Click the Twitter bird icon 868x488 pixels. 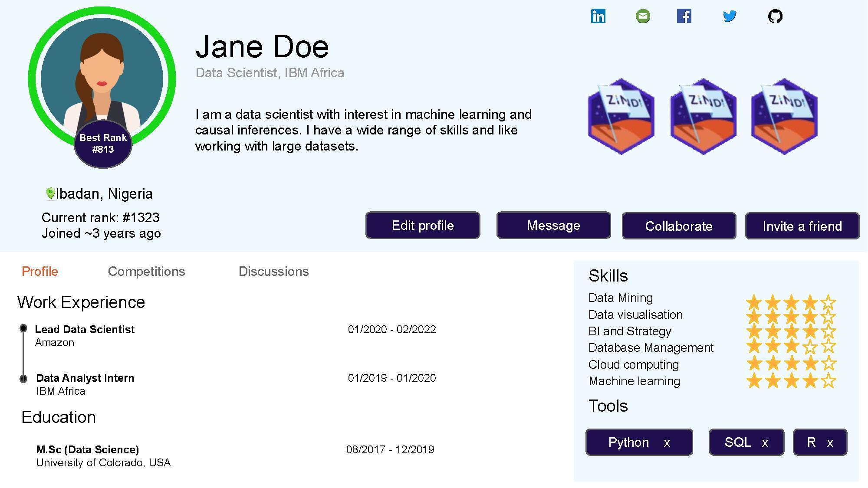pyautogui.click(x=730, y=16)
